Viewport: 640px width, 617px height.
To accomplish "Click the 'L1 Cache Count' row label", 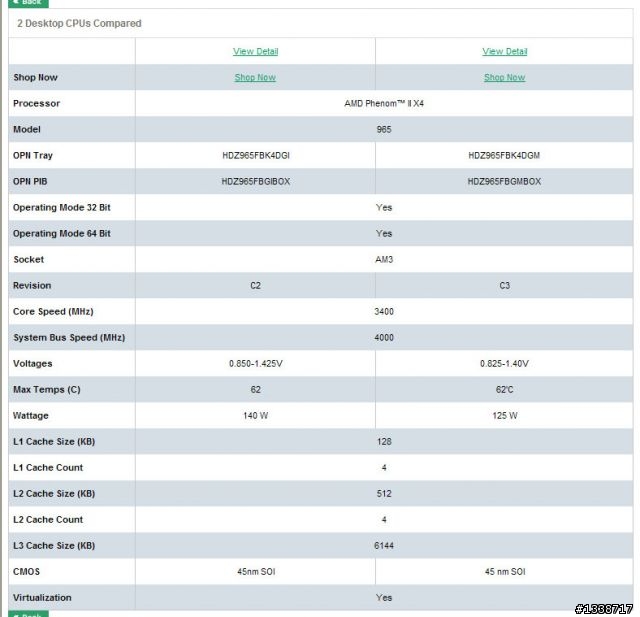I will 48,468.
